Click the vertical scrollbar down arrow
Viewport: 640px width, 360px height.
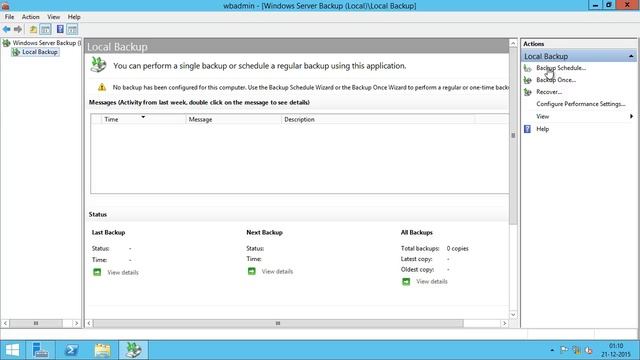[513, 314]
